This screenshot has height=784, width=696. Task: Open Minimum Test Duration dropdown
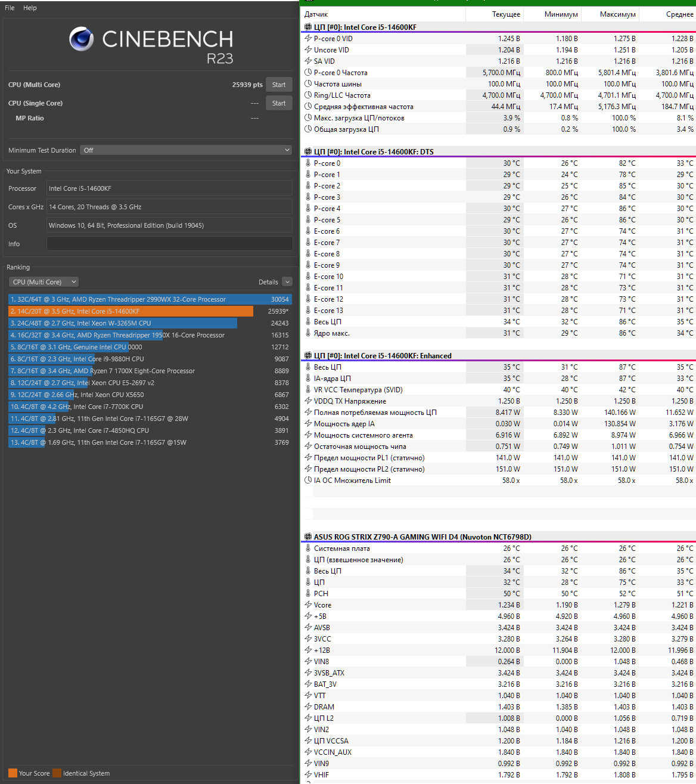click(186, 150)
